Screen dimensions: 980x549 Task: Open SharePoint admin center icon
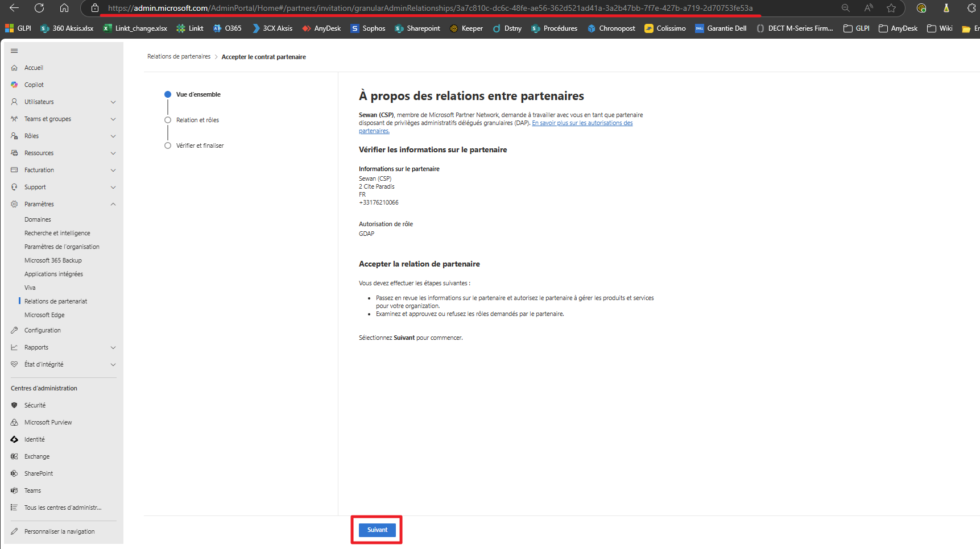pos(14,473)
